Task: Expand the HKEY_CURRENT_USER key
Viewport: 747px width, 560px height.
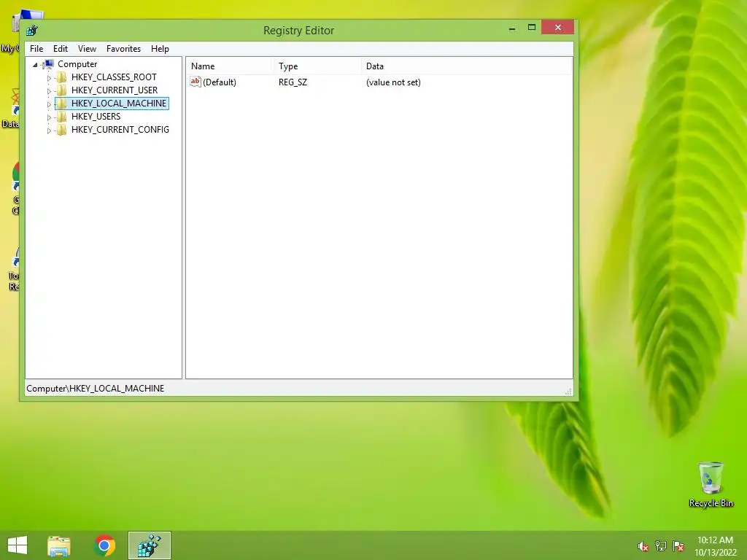Action: (49, 91)
